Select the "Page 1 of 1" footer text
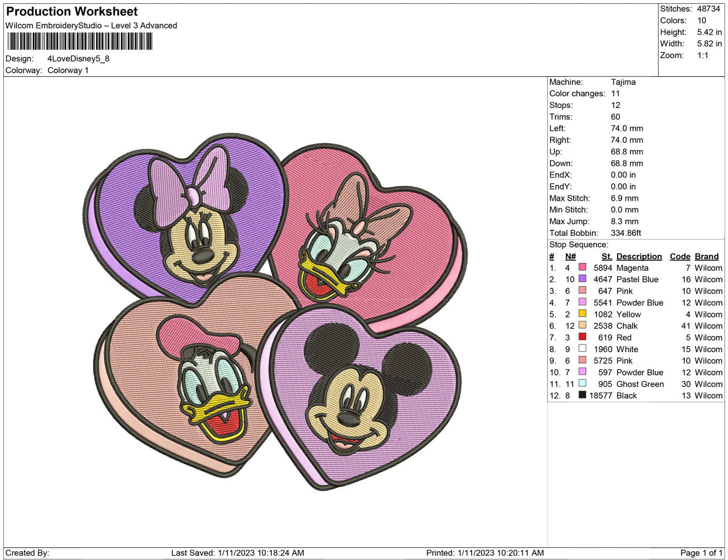Screen dimensions: 728x560 pyautogui.click(x=702, y=552)
